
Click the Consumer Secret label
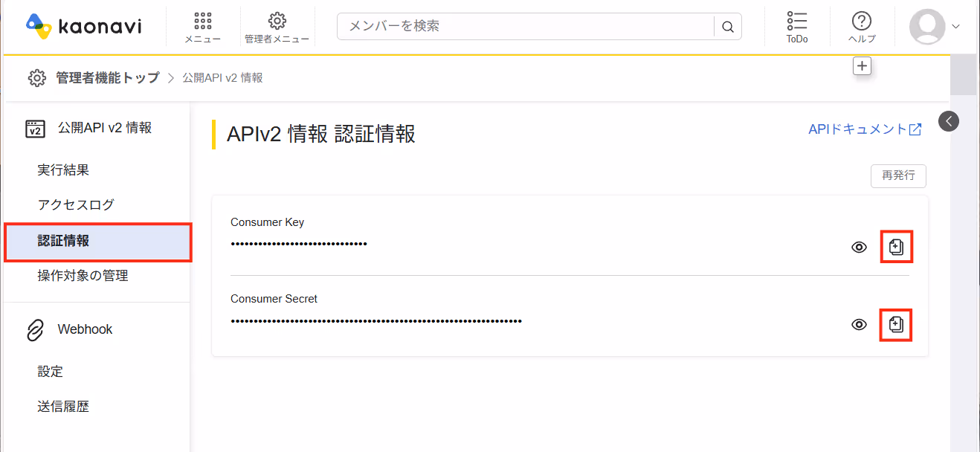pos(274,299)
